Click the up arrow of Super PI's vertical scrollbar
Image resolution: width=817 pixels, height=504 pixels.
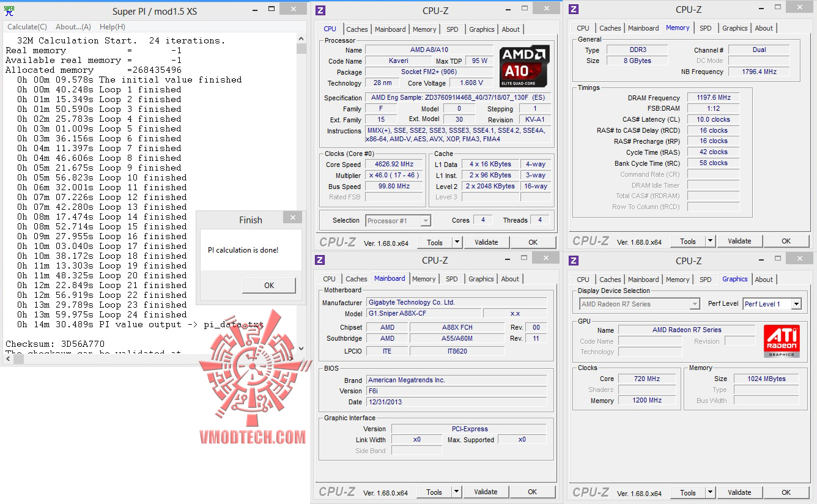pyautogui.click(x=301, y=38)
